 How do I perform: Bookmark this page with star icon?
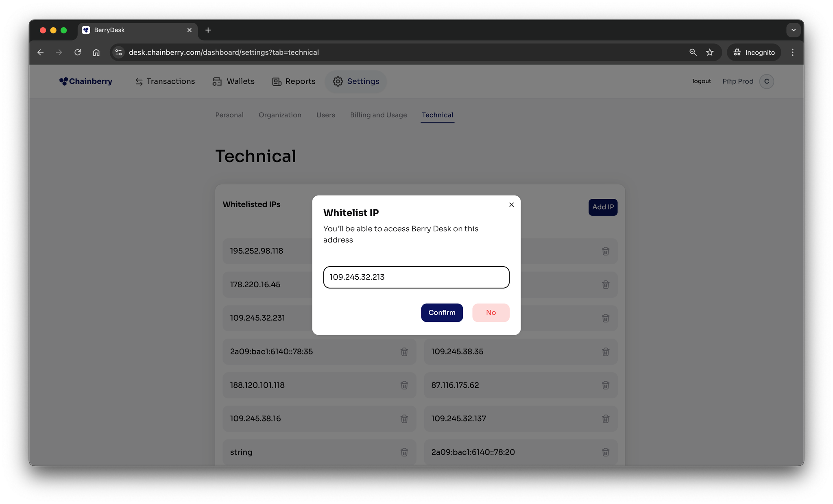(709, 52)
